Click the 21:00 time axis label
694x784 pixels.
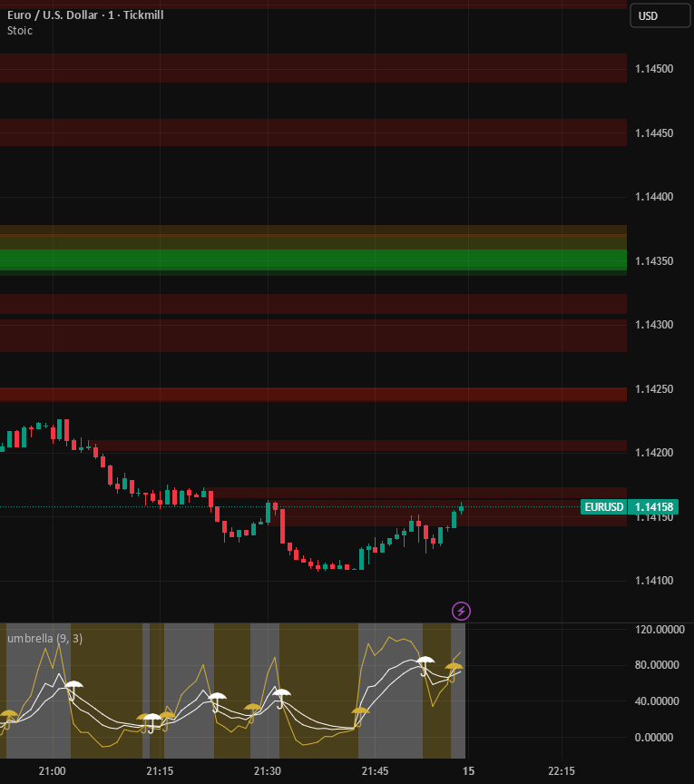pyautogui.click(x=52, y=771)
